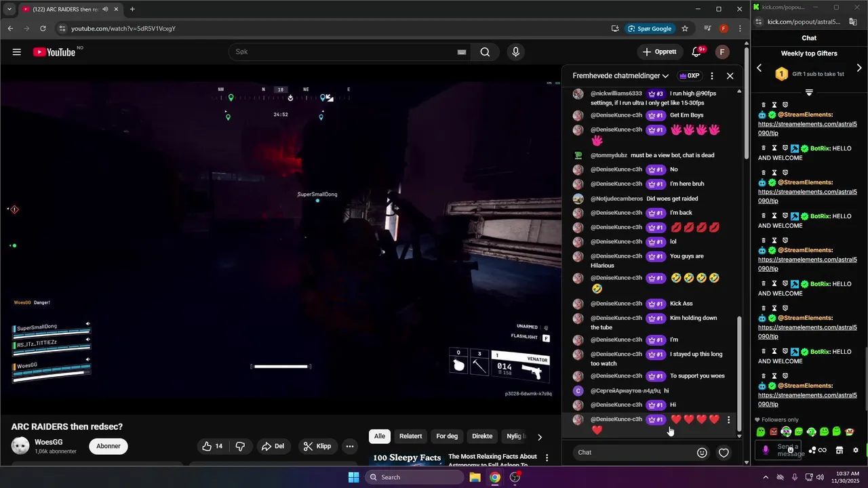
Task: Open more actions beside Klipp button
Action: (350, 446)
